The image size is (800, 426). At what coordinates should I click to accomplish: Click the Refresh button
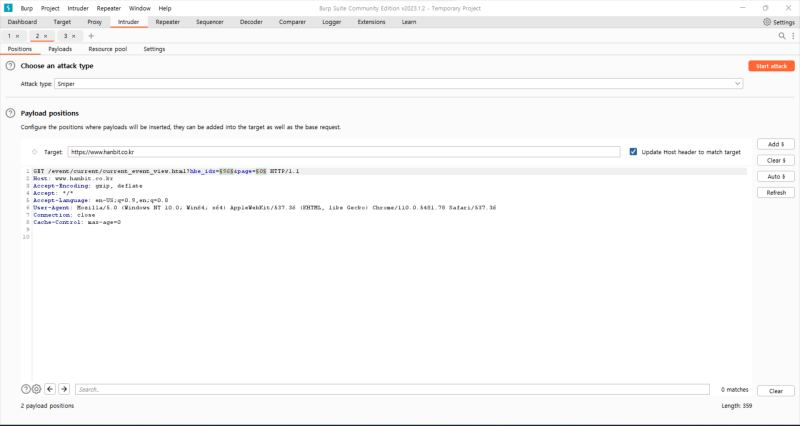point(776,193)
